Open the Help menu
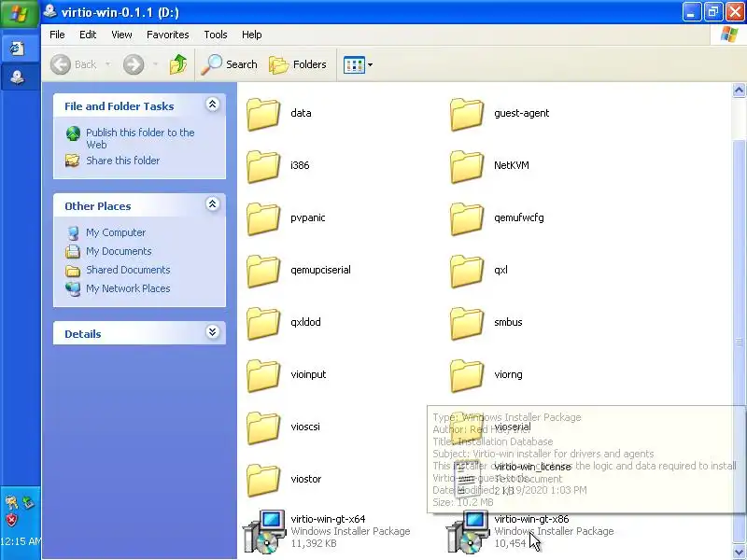Viewport: 747px width, 560px height. [x=251, y=35]
